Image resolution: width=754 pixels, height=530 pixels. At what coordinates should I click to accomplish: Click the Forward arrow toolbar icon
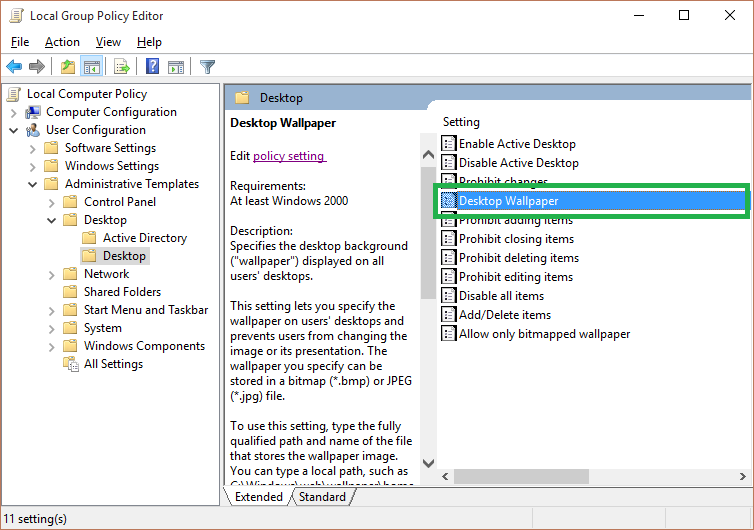[x=37, y=66]
